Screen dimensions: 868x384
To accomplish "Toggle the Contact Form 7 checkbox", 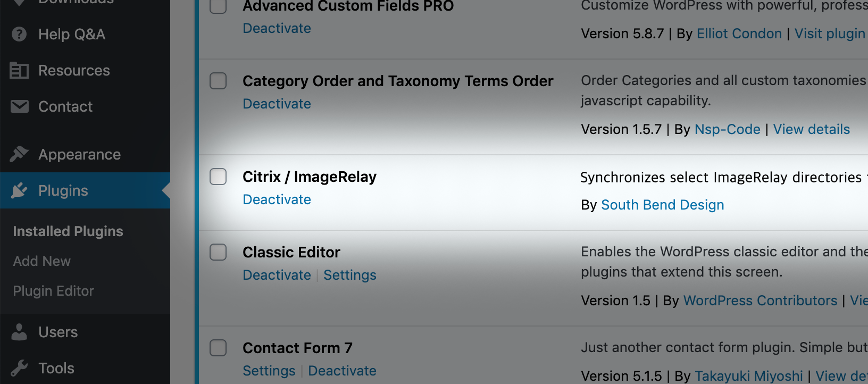I will [x=218, y=348].
